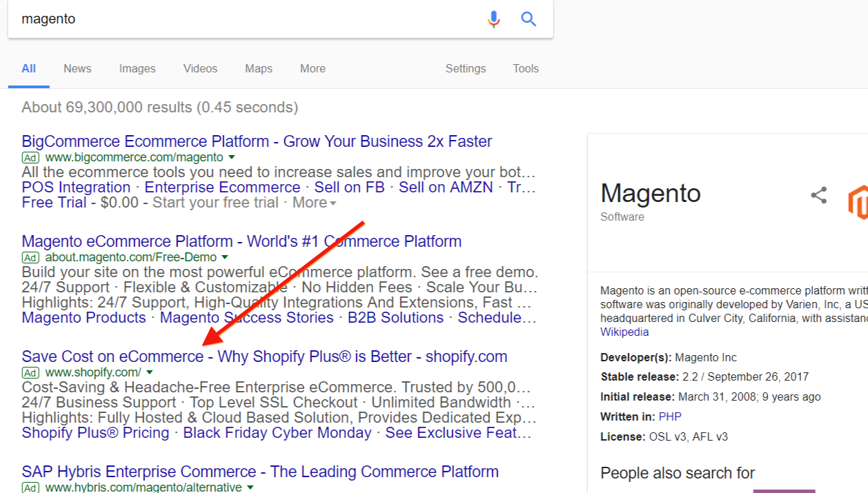Open the Wikipedia link in Magento panel
This screenshot has width=868, height=493.
coord(624,332)
